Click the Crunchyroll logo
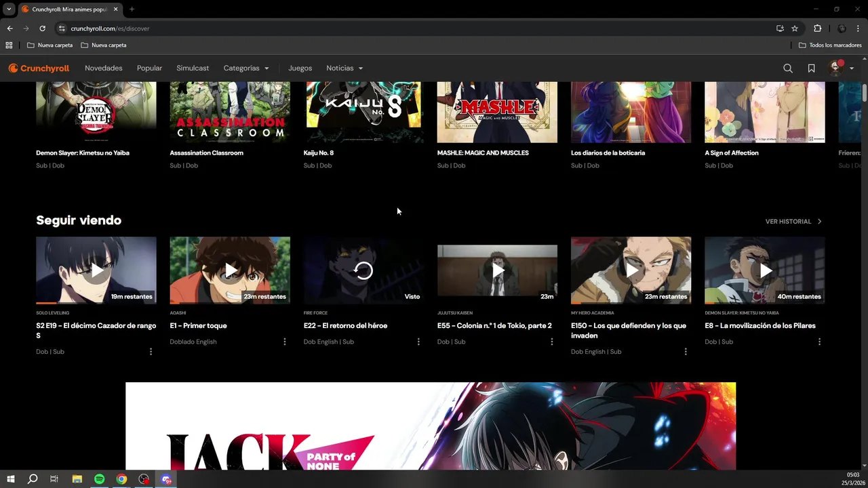 39,68
